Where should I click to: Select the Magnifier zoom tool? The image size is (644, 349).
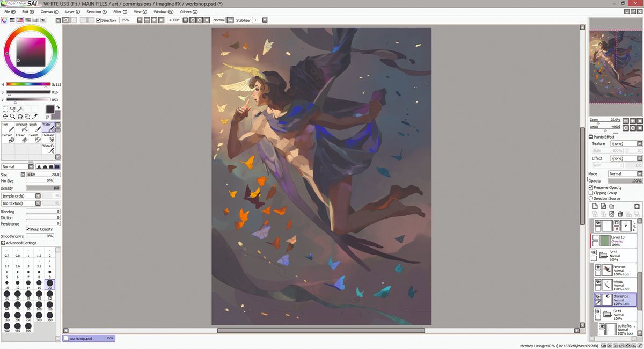(12, 116)
